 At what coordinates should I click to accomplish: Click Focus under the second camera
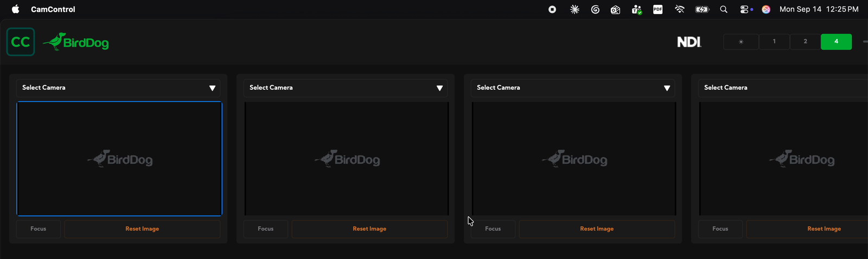click(x=266, y=229)
